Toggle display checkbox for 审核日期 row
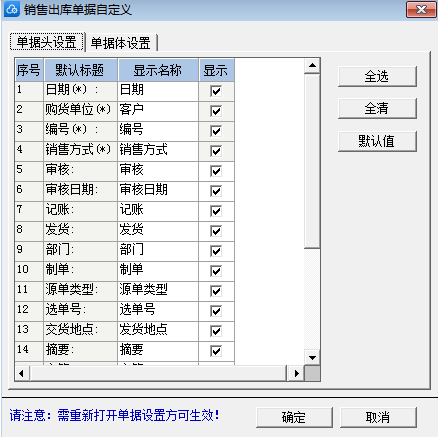This screenshot has width=438, height=437. tap(216, 191)
